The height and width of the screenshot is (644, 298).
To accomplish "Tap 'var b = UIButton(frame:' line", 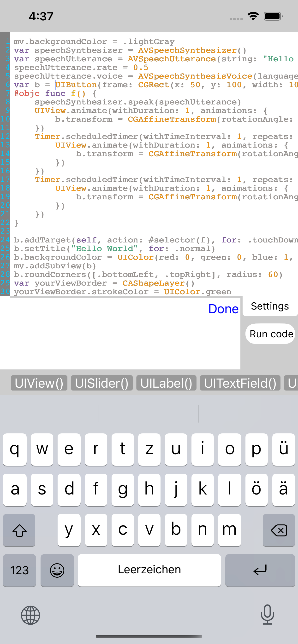I will point(156,85).
